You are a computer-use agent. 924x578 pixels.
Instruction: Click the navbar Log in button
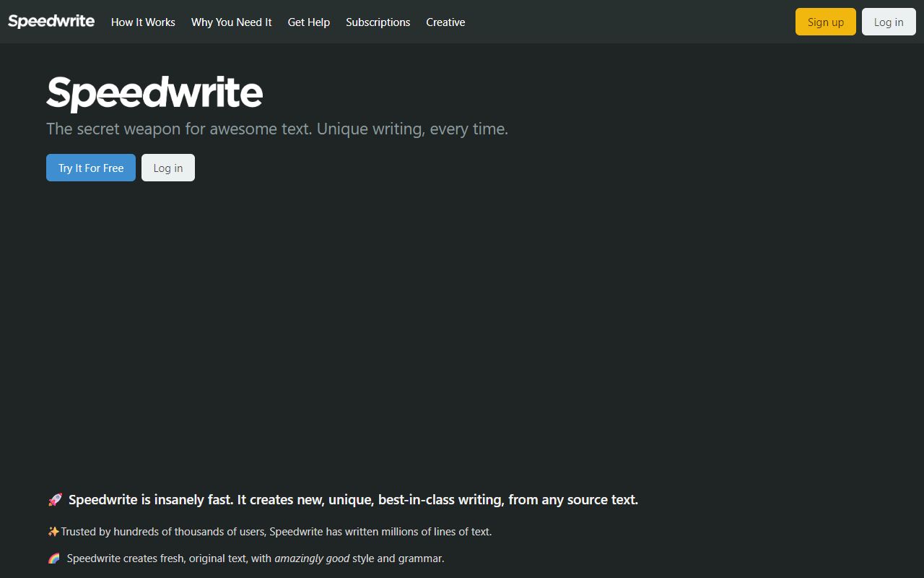point(888,22)
